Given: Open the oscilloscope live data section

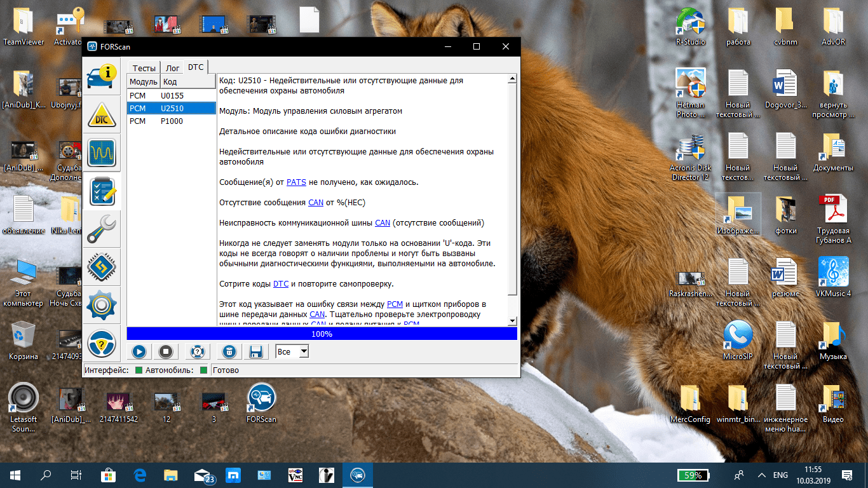Looking at the screenshot, I should tap(101, 154).
